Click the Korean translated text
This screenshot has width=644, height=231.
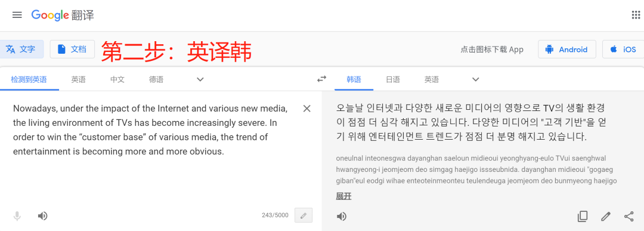tap(470, 122)
